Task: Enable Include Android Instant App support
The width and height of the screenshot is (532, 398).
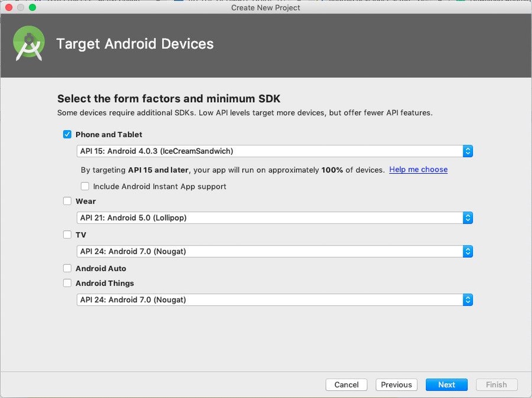Action: point(85,186)
